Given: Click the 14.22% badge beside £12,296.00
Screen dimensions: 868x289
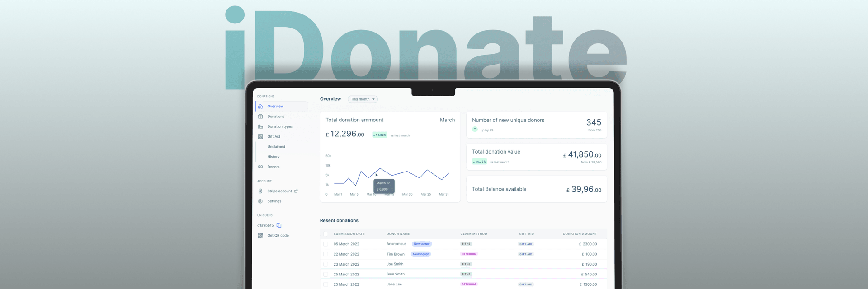Looking at the screenshot, I should coord(379,135).
